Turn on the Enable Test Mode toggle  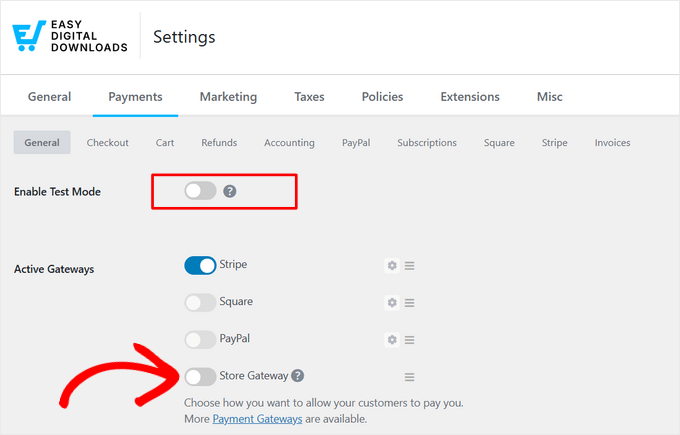[x=200, y=190]
